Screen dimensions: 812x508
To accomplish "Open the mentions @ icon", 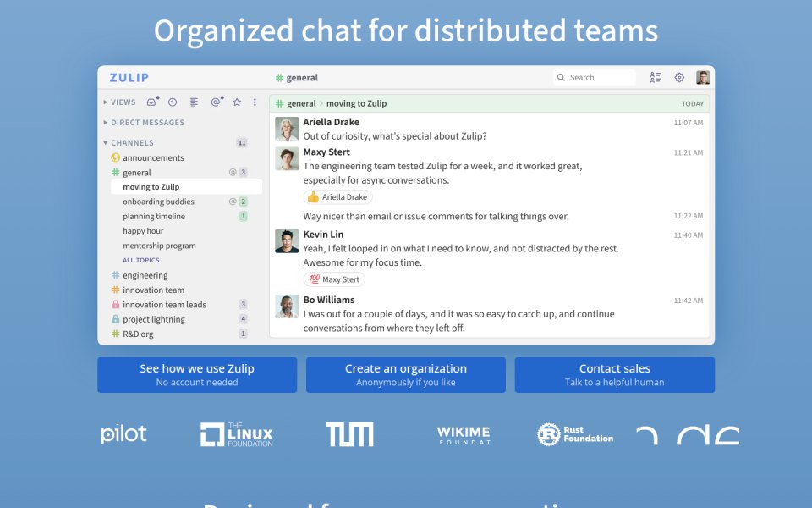I will pyautogui.click(x=216, y=102).
